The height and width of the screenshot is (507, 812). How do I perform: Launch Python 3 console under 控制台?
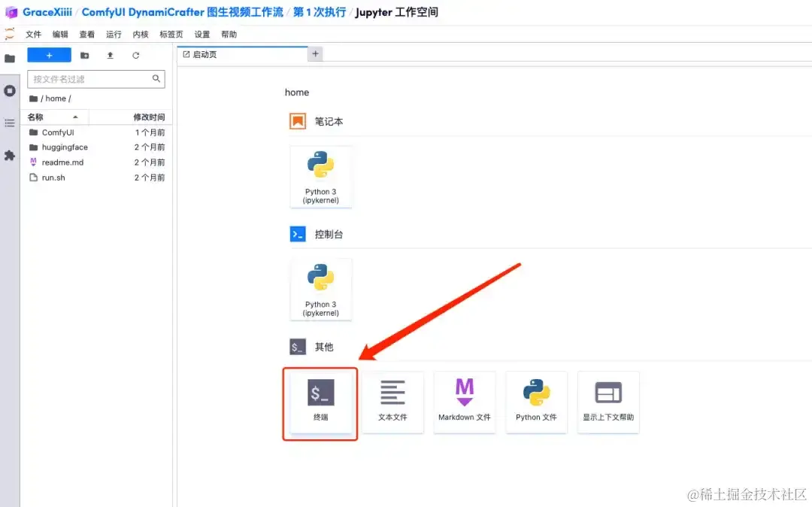320,290
